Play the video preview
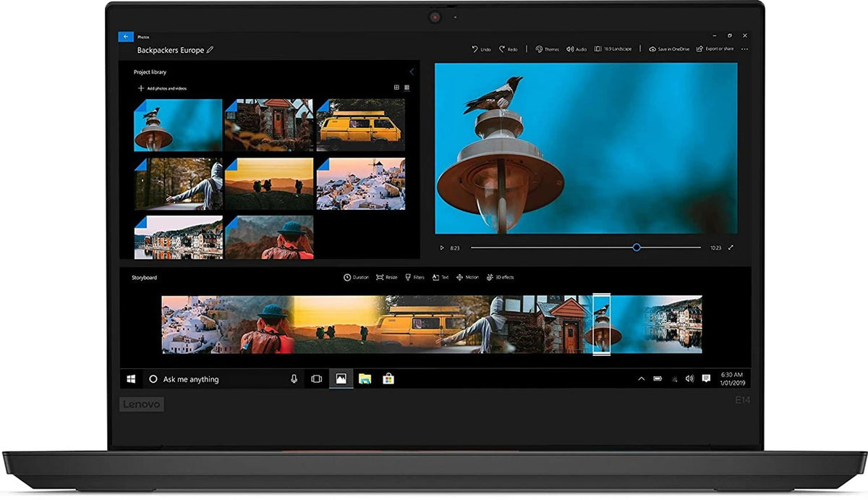This screenshot has width=868, height=500. pos(442,247)
